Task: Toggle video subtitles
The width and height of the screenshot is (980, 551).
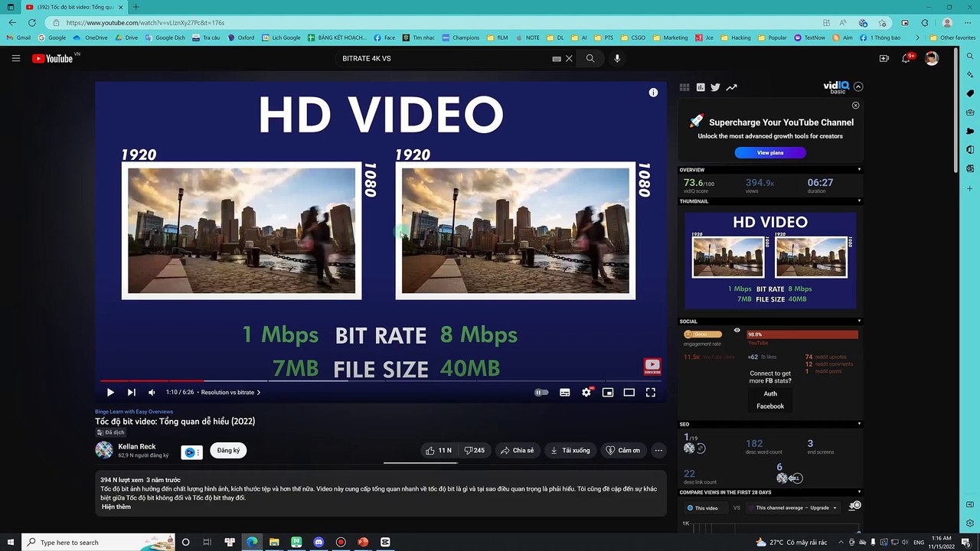Action: click(x=565, y=393)
